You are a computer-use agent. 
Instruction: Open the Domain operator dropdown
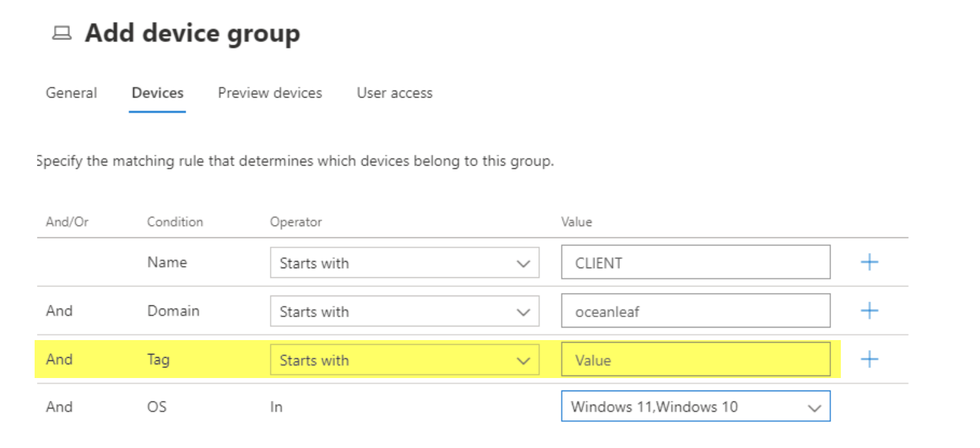coord(404,311)
